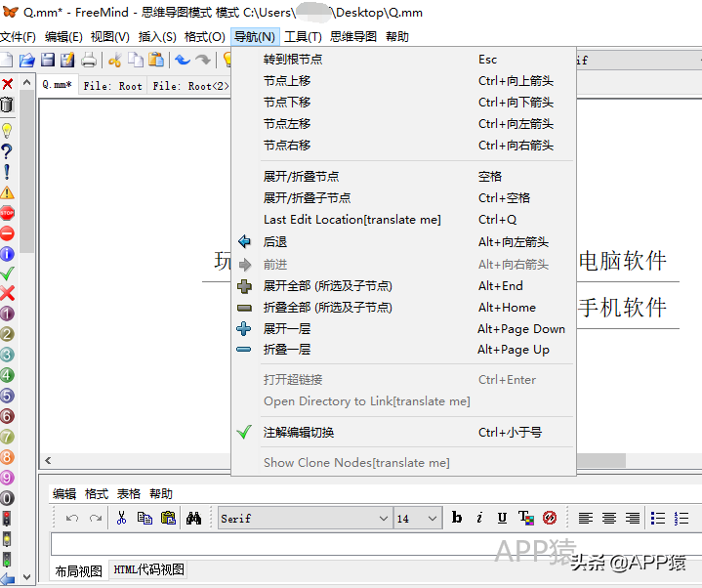Select 折叠一层 menu item
The width and height of the screenshot is (702, 588).
point(403,350)
